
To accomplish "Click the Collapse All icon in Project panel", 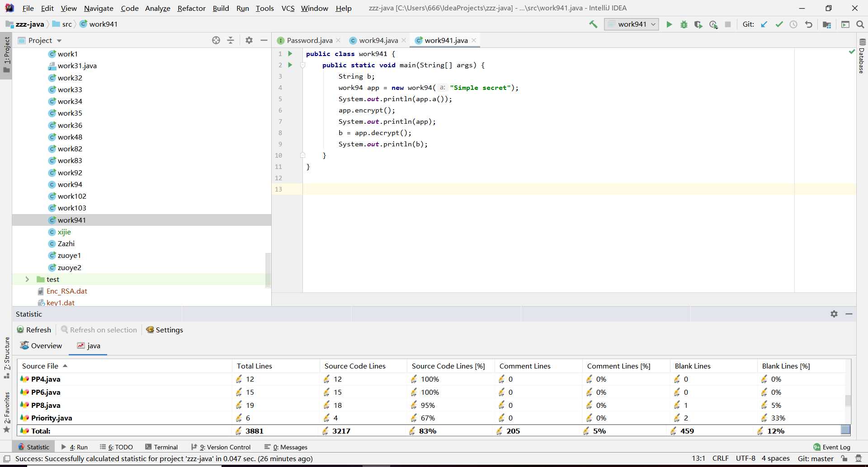I will tap(231, 40).
